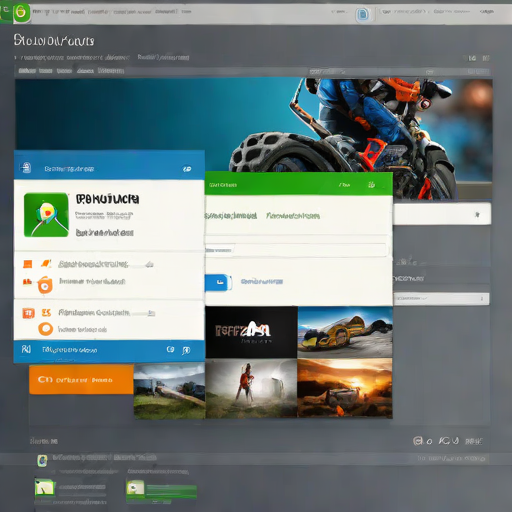Click the icon on the blue panel header's left
The image size is (512, 512).
pos(26,168)
